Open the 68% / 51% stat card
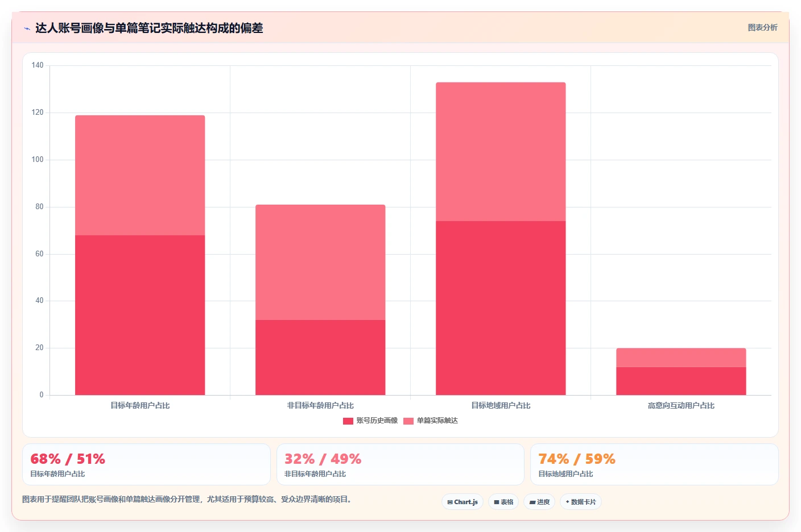This screenshot has width=801, height=532. (x=146, y=464)
